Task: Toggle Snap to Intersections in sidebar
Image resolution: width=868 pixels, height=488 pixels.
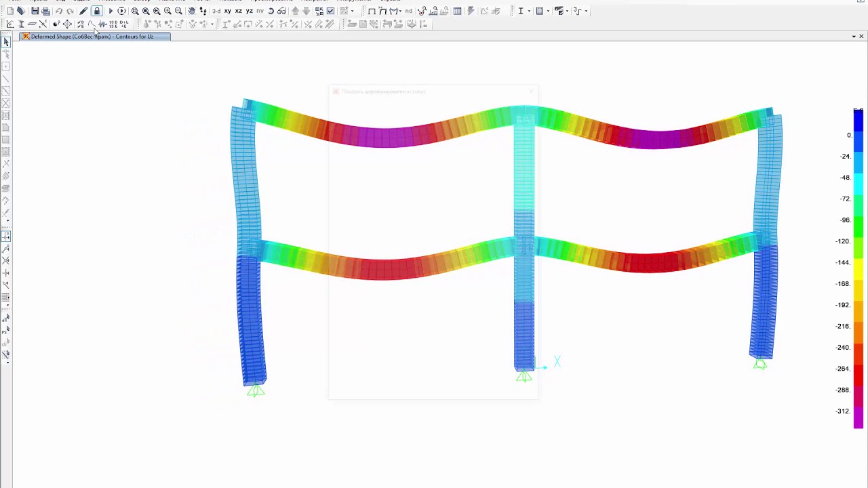Action: tap(6, 260)
